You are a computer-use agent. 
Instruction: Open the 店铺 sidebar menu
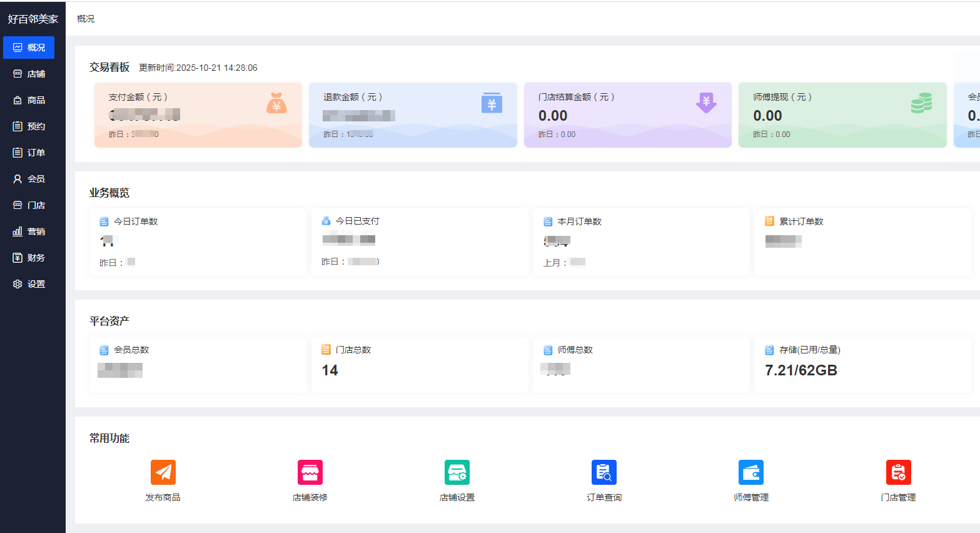tap(29, 74)
